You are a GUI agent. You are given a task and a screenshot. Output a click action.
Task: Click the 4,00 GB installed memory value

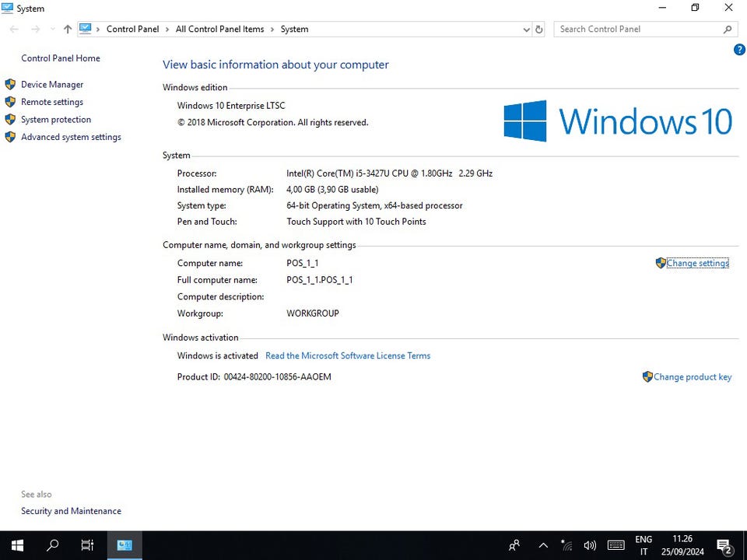[x=332, y=190]
